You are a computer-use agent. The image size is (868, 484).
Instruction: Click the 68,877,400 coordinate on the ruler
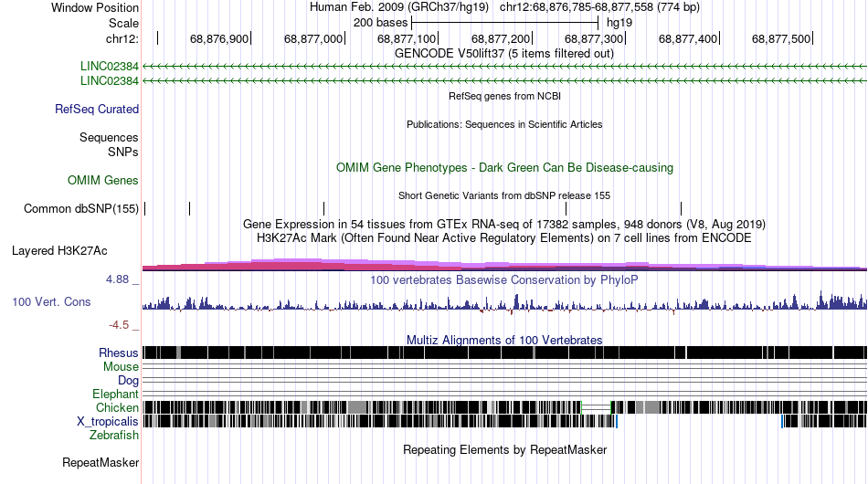point(688,38)
